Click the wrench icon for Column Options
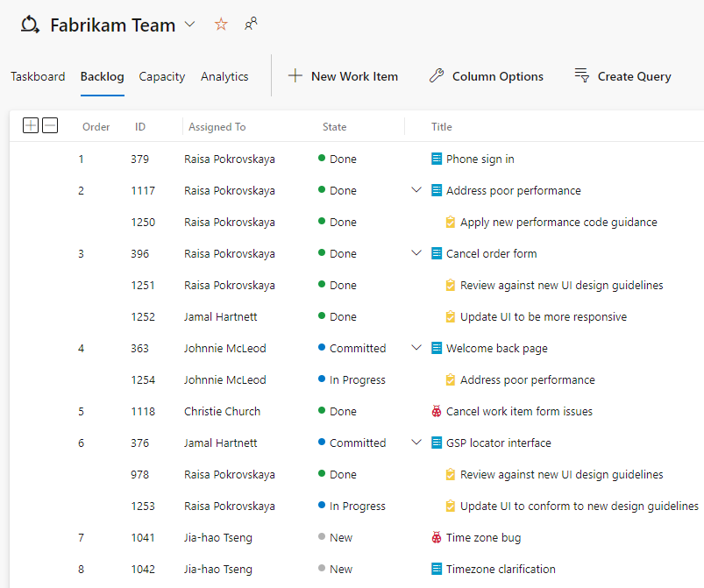Screen dimensions: 704x588 coord(437,75)
